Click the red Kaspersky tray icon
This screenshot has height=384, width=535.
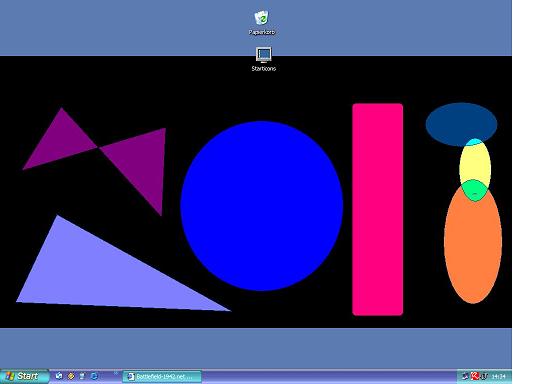pyautogui.click(x=475, y=376)
